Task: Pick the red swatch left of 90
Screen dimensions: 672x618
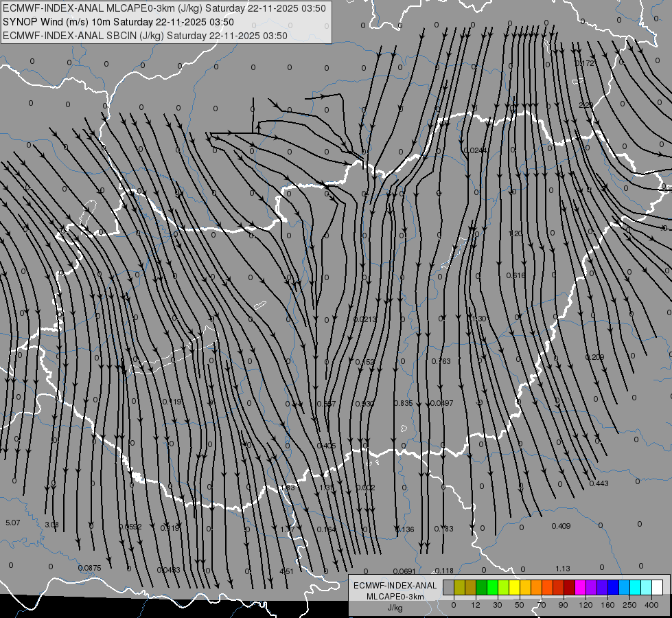Action: (559, 587)
